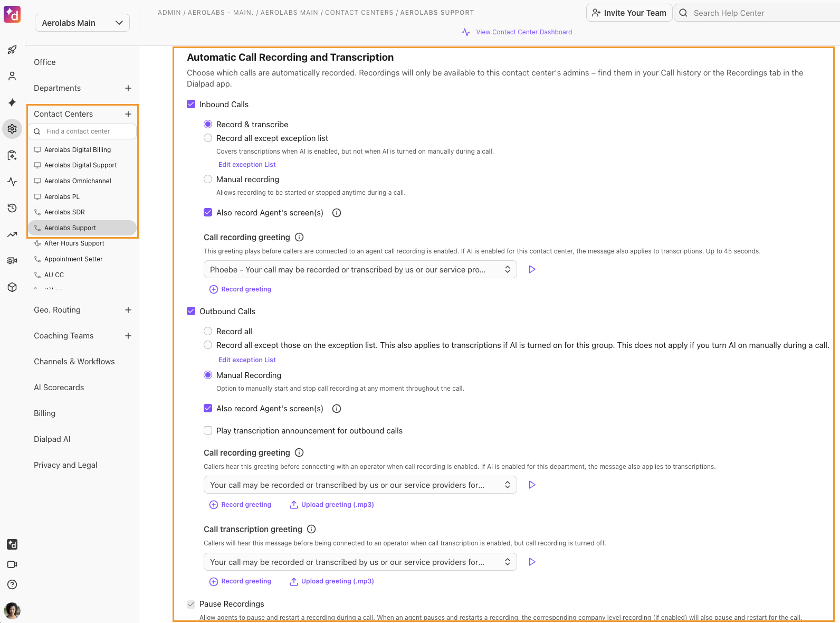Open Channels & Workflows section
840x623 pixels.
point(74,362)
